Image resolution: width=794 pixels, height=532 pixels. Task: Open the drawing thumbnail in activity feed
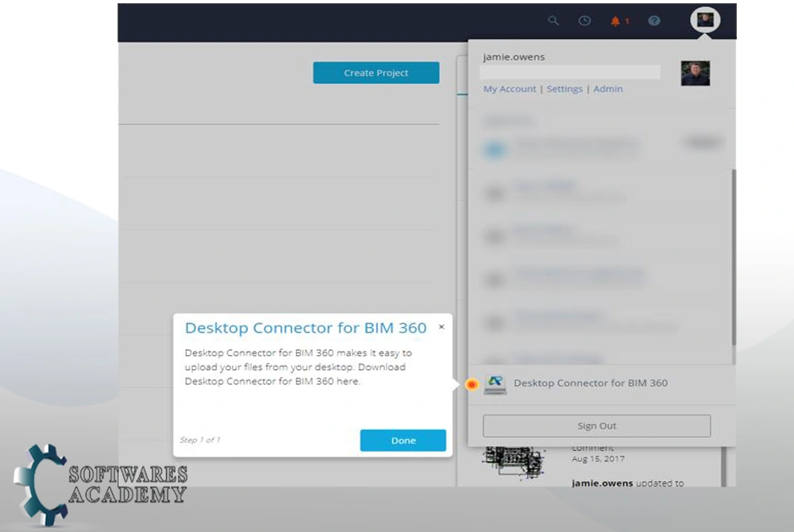(x=512, y=461)
